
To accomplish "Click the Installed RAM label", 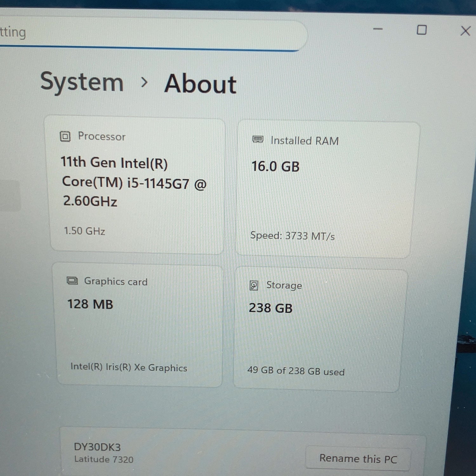I will coord(305,141).
